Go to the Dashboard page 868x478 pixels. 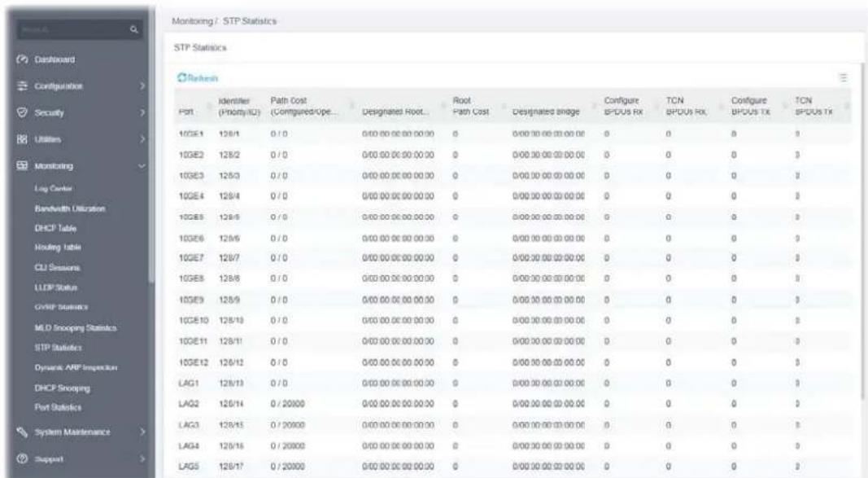coord(55,59)
